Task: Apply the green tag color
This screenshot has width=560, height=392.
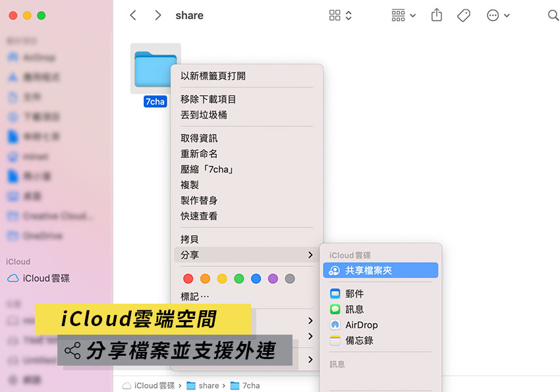Action: 239,279
